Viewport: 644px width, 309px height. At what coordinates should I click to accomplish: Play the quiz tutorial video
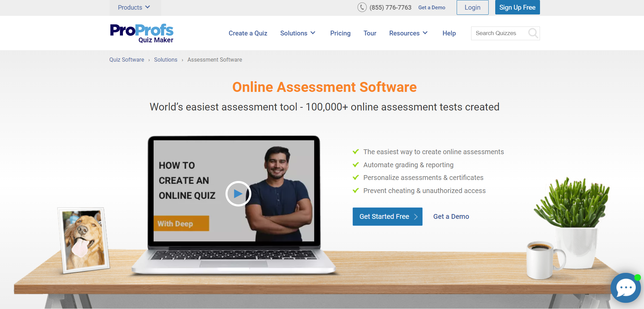(x=238, y=194)
